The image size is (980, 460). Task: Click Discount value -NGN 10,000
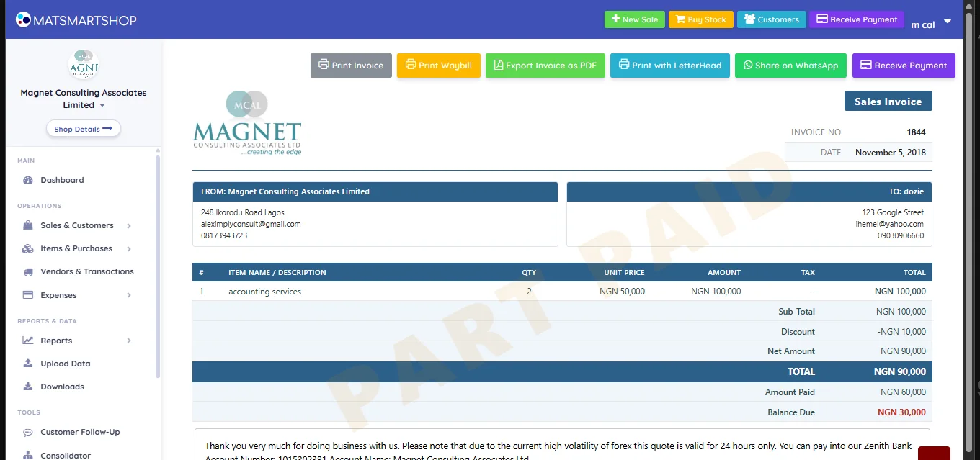(903, 332)
